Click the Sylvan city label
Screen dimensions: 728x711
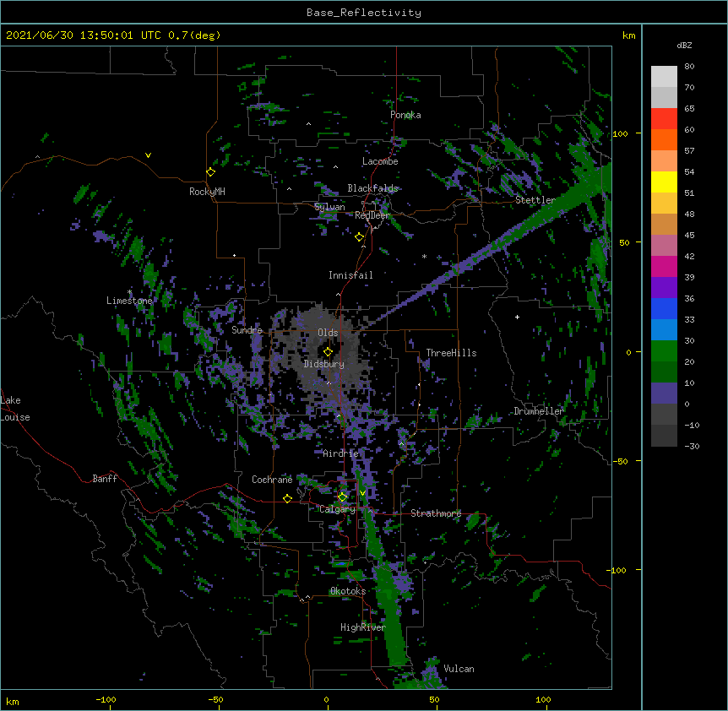coord(329,207)
